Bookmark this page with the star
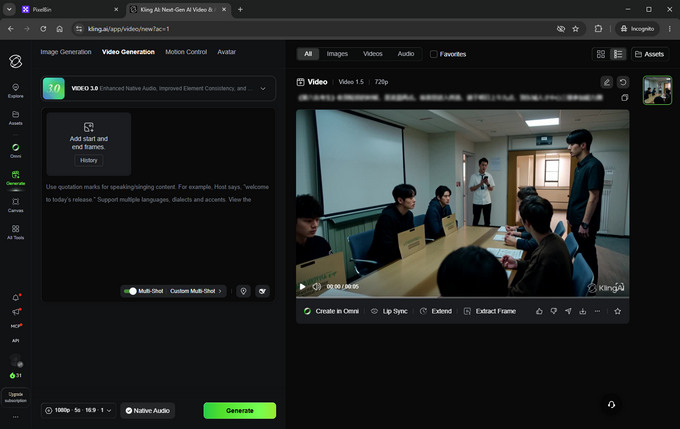The width and height of the screenshot is (680, 429). 575,29
